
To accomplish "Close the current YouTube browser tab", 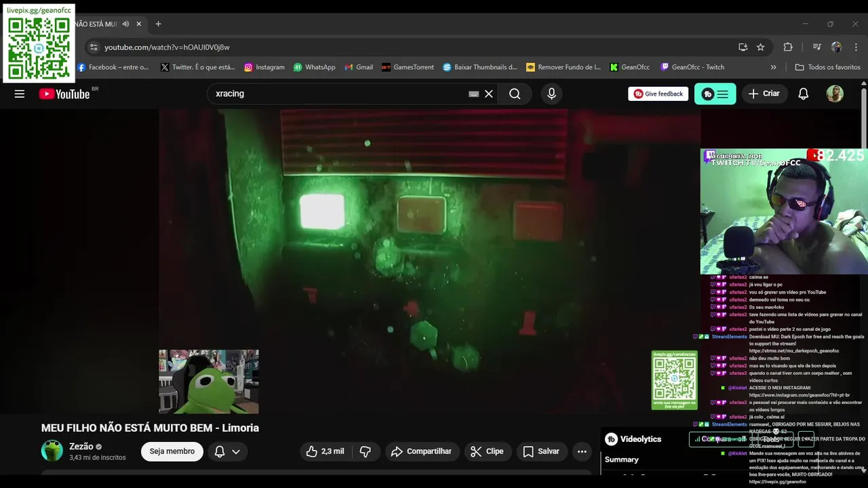I will (x=139, y=24).
